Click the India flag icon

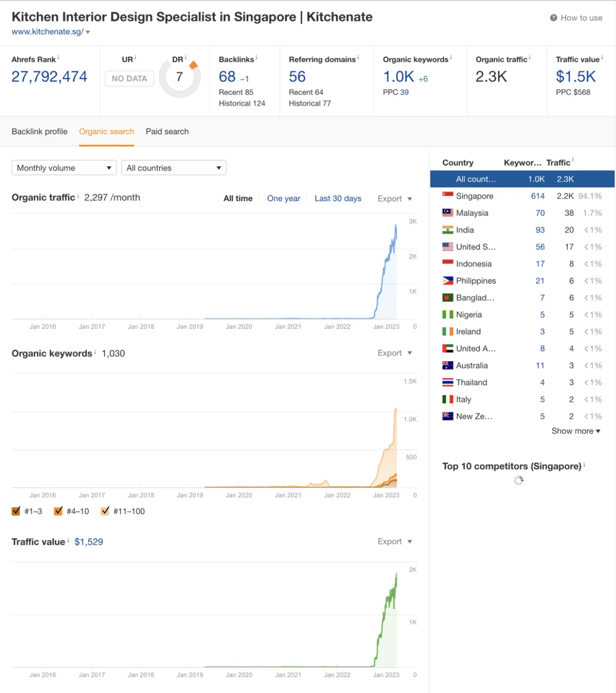tap(447, 230)
